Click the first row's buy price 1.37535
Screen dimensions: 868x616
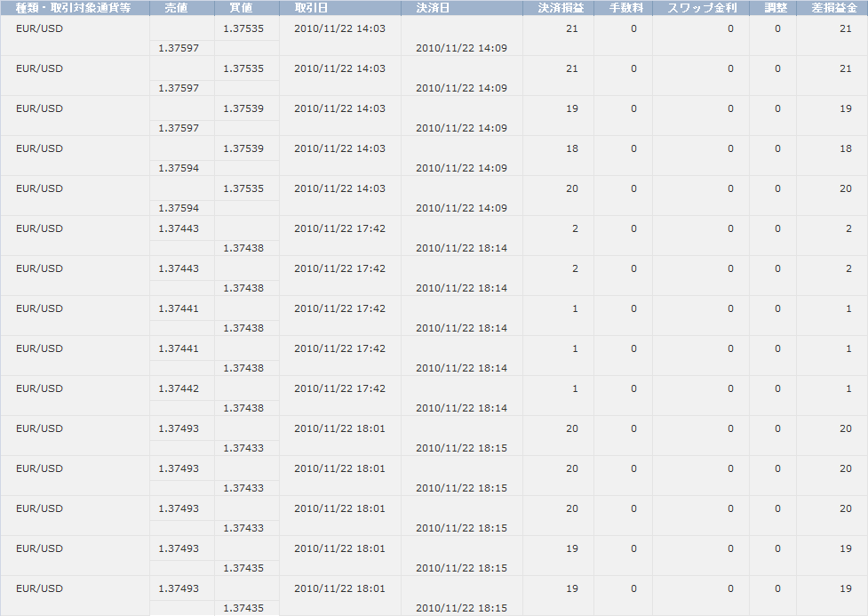click(243, 28)
